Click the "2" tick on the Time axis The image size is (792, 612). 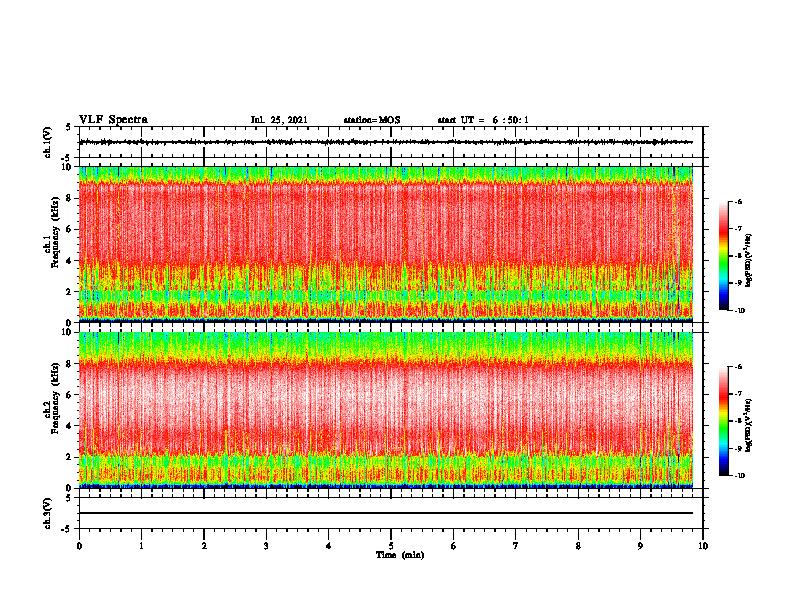point(204,546)
